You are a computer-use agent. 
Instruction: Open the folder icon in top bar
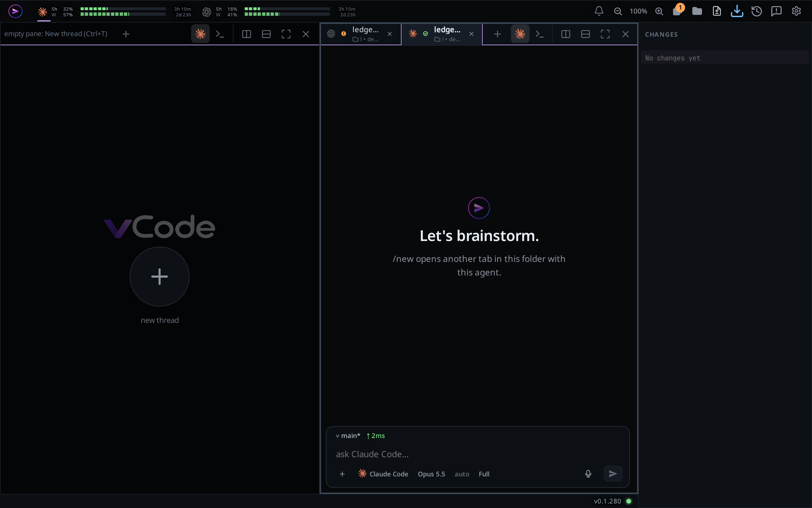(x=697, y=11)
